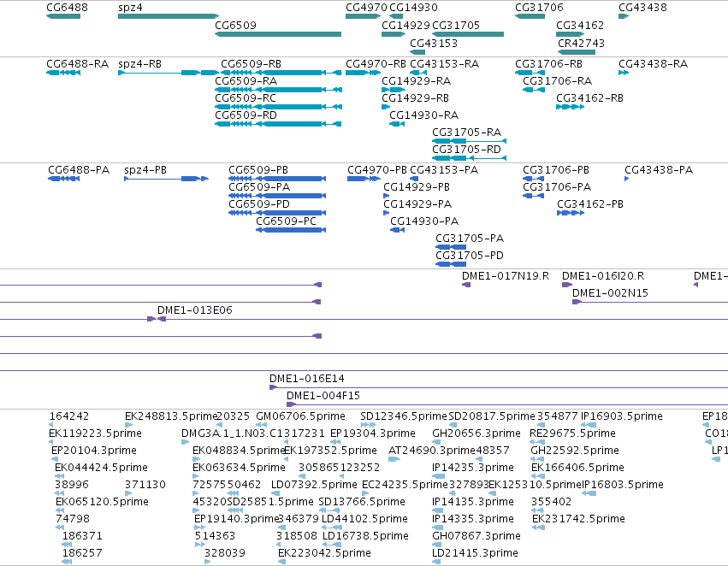Click the LD07392.5prime EST
Image resolution: width=728 pixels, height=566 pixels.
pyautogui.click(x=275, y=493)
